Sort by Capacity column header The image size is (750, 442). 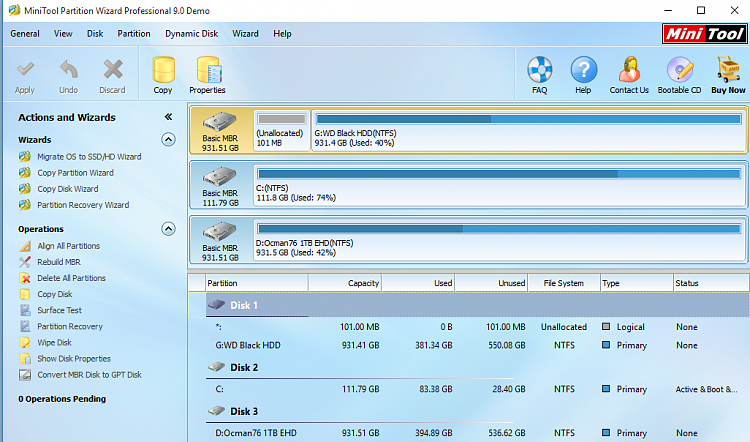pyautogui.click(x=345, y=283)
